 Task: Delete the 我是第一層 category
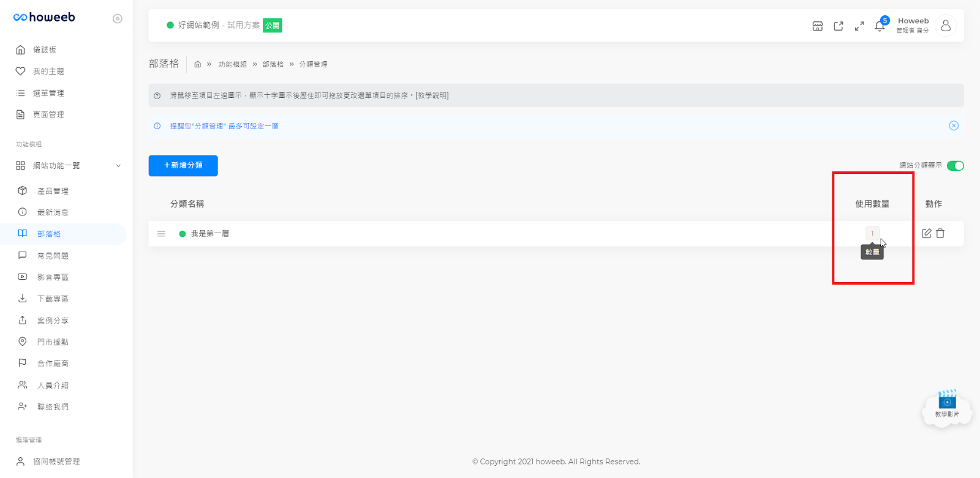[x=940, y=233]
